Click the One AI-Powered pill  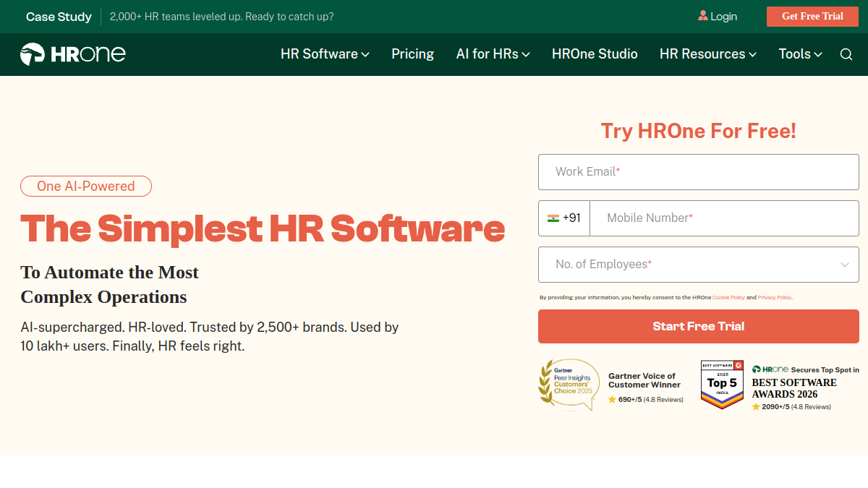coord(86,187)
